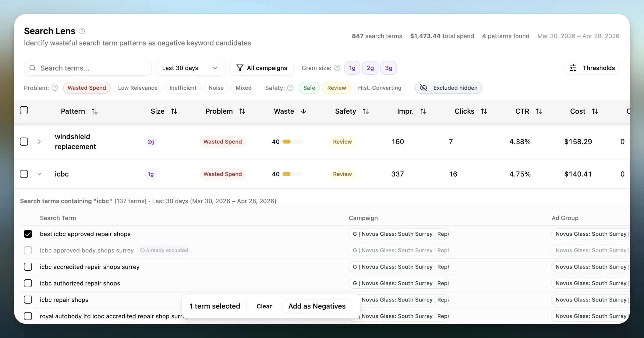Open the Last 30 days dropdown
Screen dimensions: 644x338
(x=190, y=68)
